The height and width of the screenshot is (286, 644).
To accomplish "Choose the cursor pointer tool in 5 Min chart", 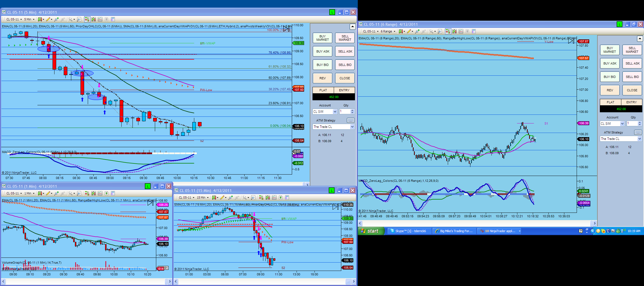I will coord(71,19).
